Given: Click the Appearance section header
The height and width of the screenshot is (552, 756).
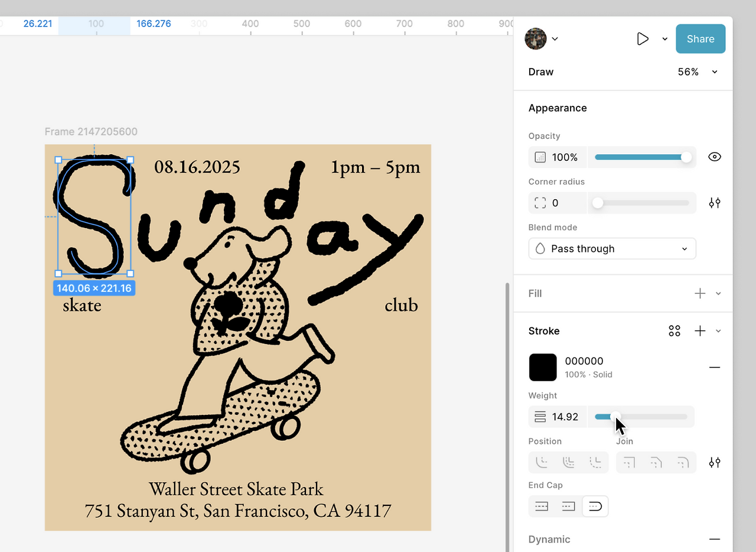Looking at the screenshot, I should coord(558,108).
